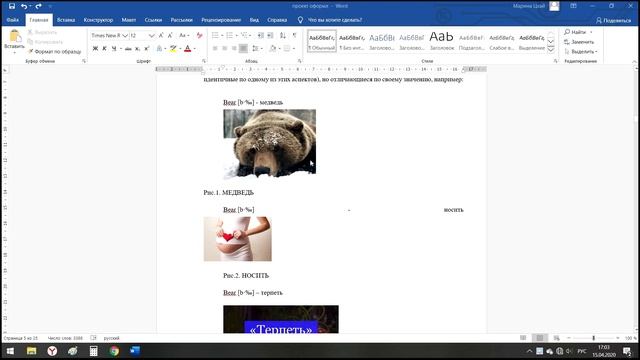Click the Заменить button

[579, 42]
